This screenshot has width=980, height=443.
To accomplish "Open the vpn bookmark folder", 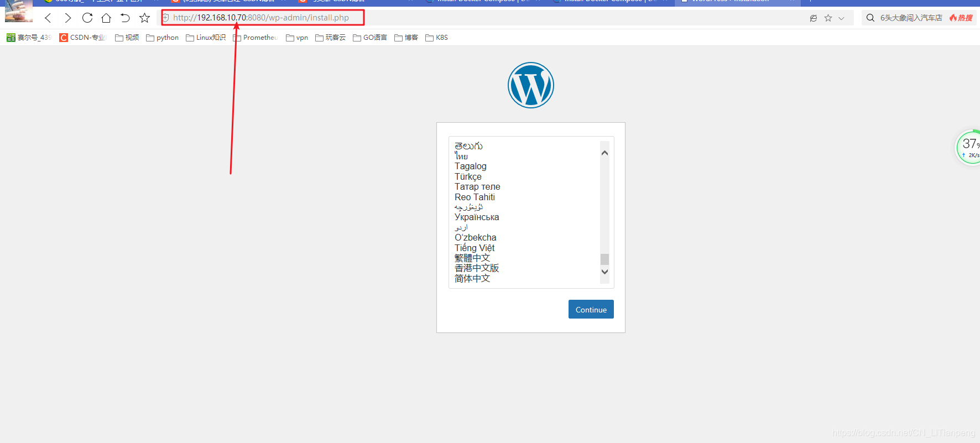I will pos(297,38).
